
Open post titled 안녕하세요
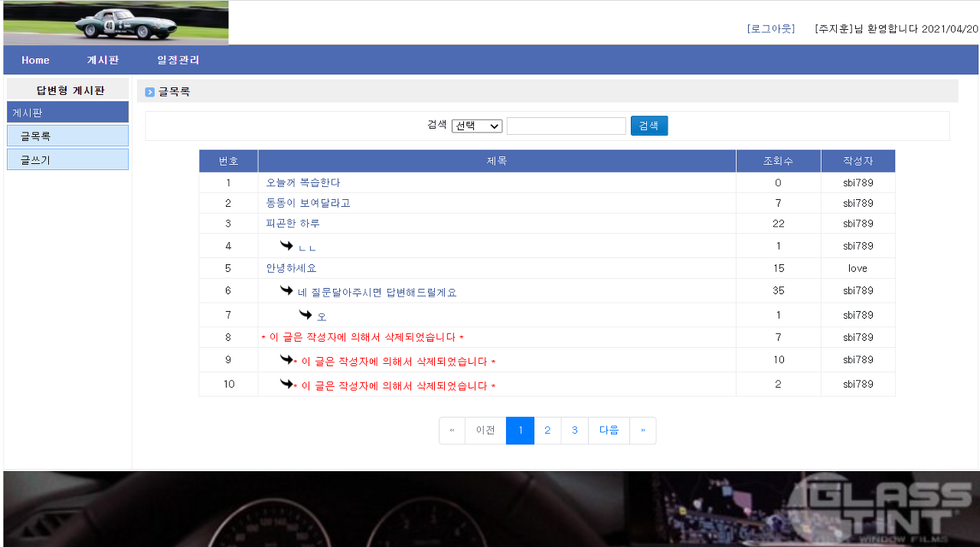(x=292, y=268)
